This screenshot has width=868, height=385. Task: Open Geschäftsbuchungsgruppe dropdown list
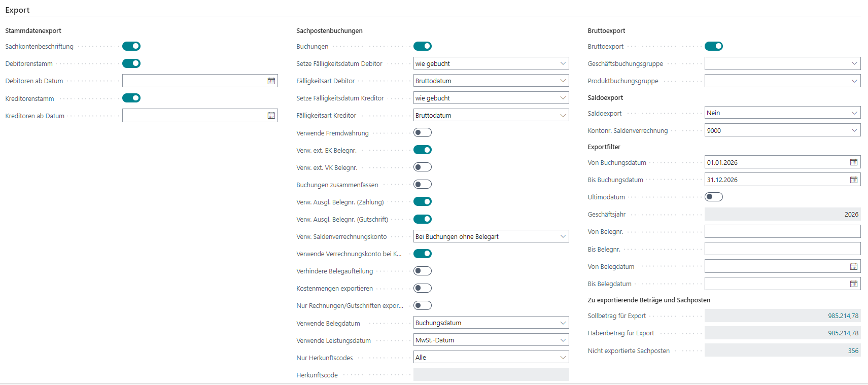coord(854,63)
